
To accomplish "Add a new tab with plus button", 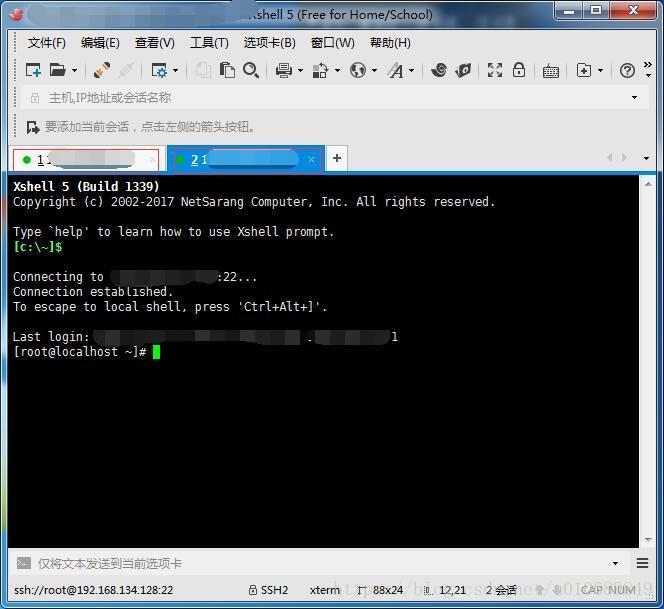I will [x=337, y=158].
